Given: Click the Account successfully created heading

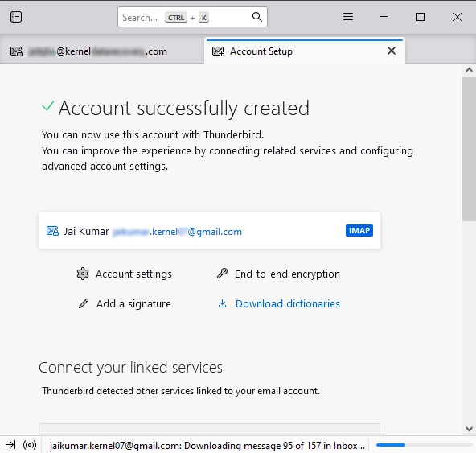Looking at the screenshot, I should (184, 108).
